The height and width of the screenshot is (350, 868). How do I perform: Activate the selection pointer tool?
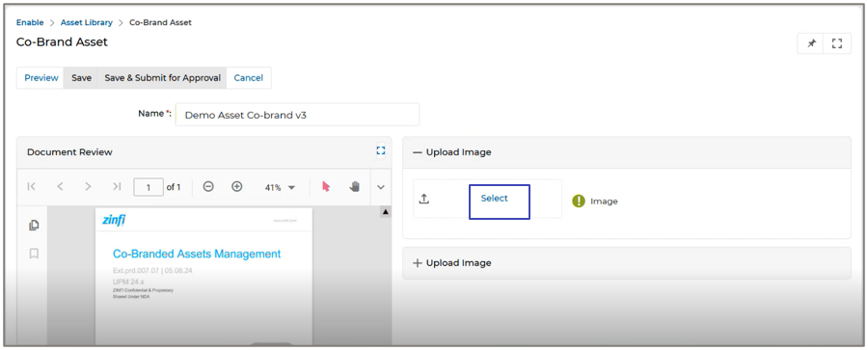326,187
